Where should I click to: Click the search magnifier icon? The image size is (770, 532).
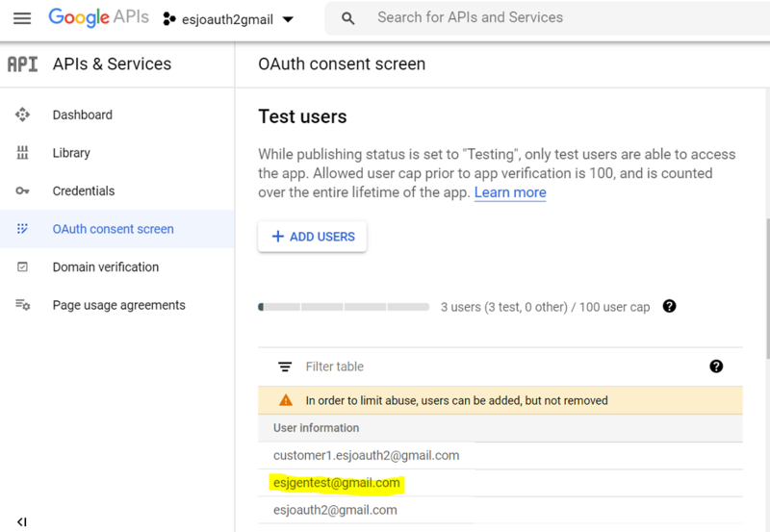point(347,18)
